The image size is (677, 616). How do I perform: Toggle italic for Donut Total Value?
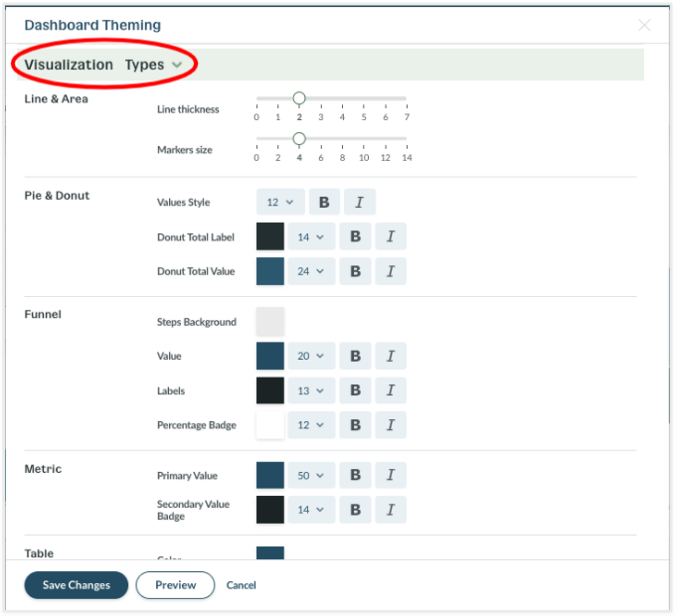pyautogui.click(x=391, y=271)
